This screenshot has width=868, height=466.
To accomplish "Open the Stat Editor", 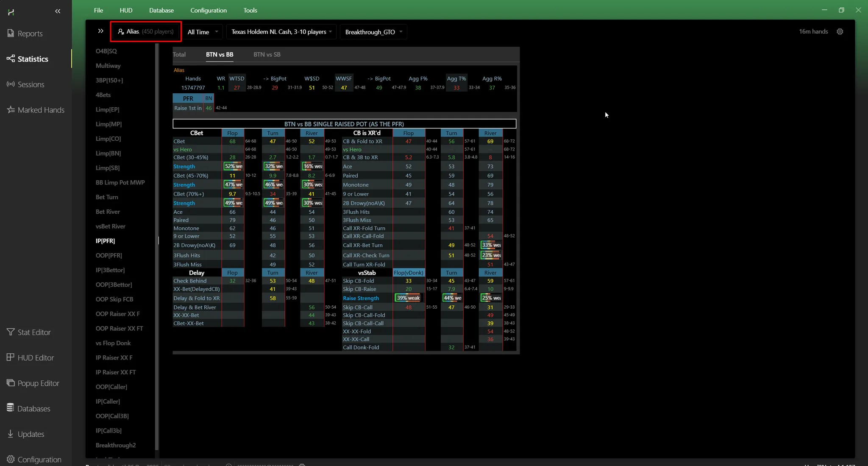I will 34,332.
